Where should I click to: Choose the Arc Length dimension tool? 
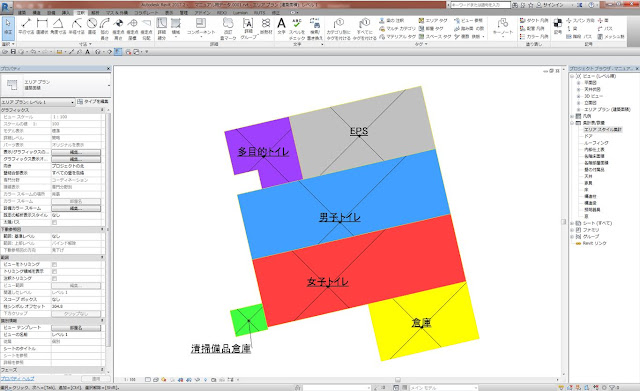tap(105, 29)
